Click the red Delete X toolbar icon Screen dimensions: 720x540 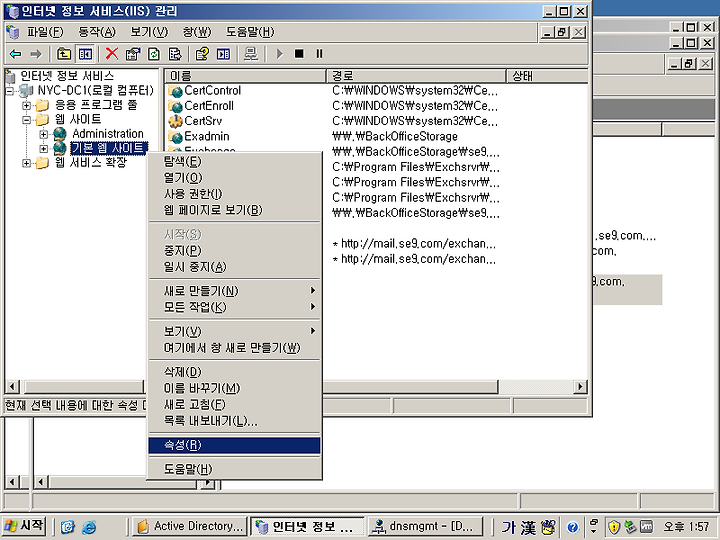pos(112,54)
